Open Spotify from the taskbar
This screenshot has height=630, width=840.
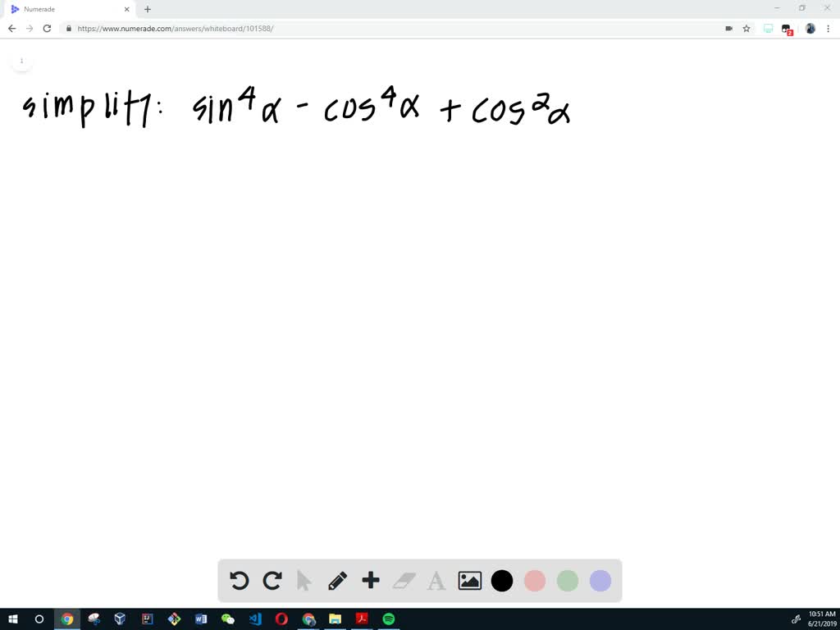click(388, 619)
